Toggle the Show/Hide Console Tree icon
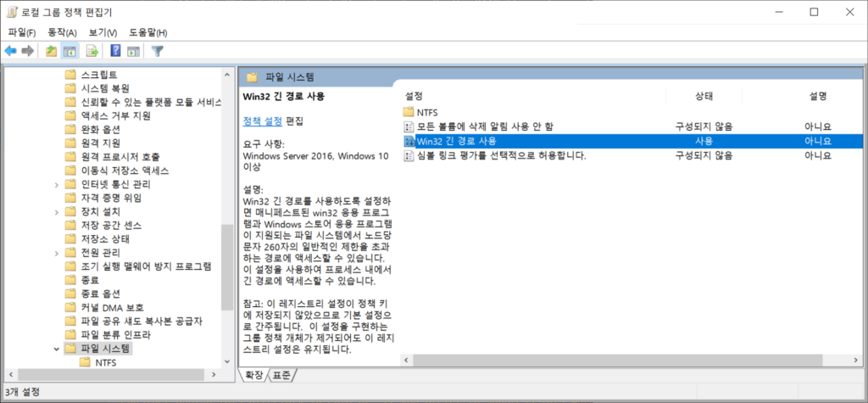The width and height of the screenshot is (868, 403). (x=70, y=51)
